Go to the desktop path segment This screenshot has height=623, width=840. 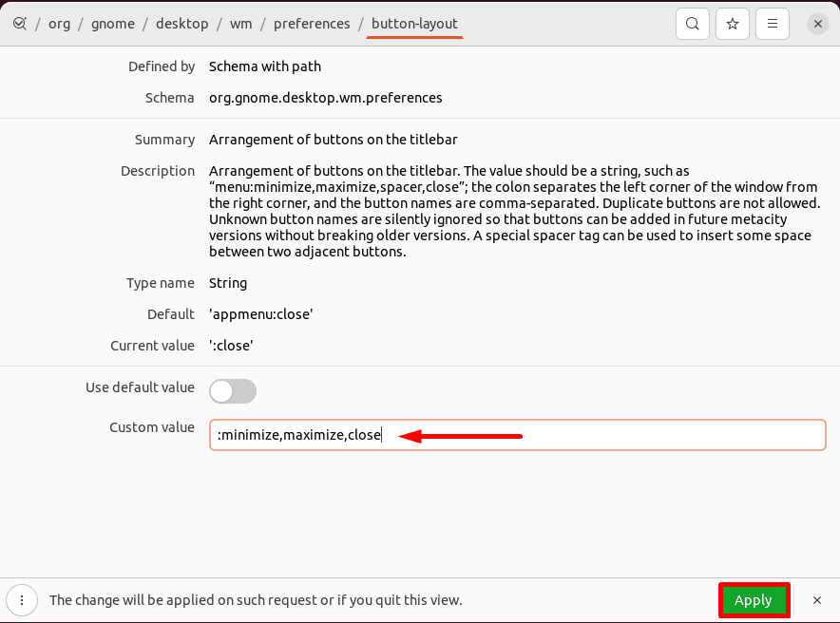182,24
